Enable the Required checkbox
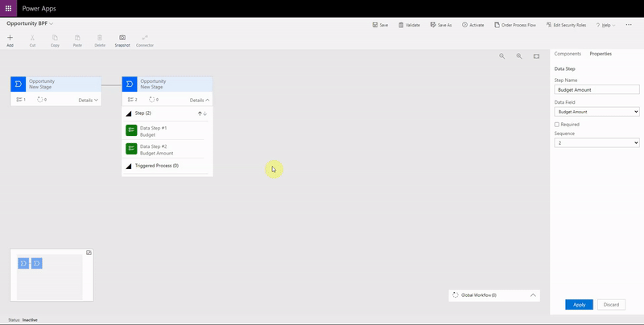The height and width of the screenshot is (325, 644). click(x=557, y=125)
